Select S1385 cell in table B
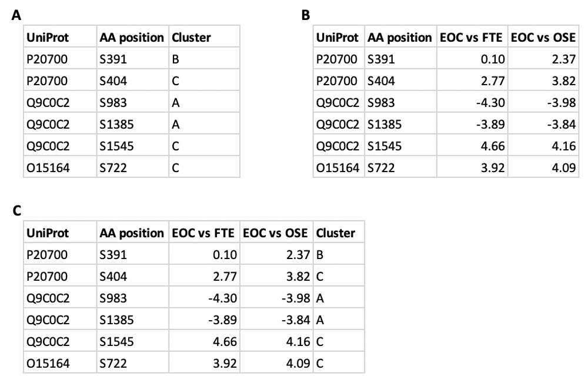This screenshot has width=588, height=390. tap(385, 125)
